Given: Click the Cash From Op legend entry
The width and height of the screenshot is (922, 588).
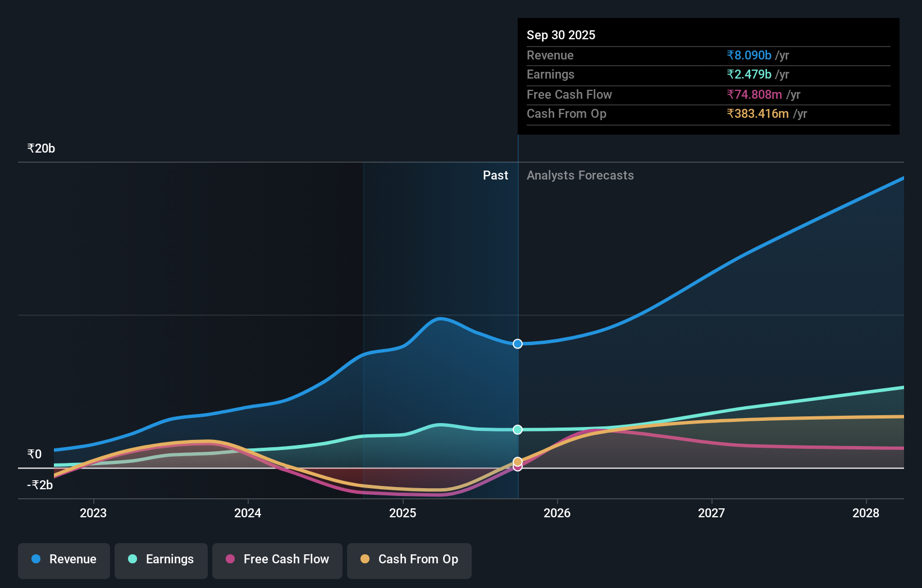Looking at the screenshot, I should [409, 559].
